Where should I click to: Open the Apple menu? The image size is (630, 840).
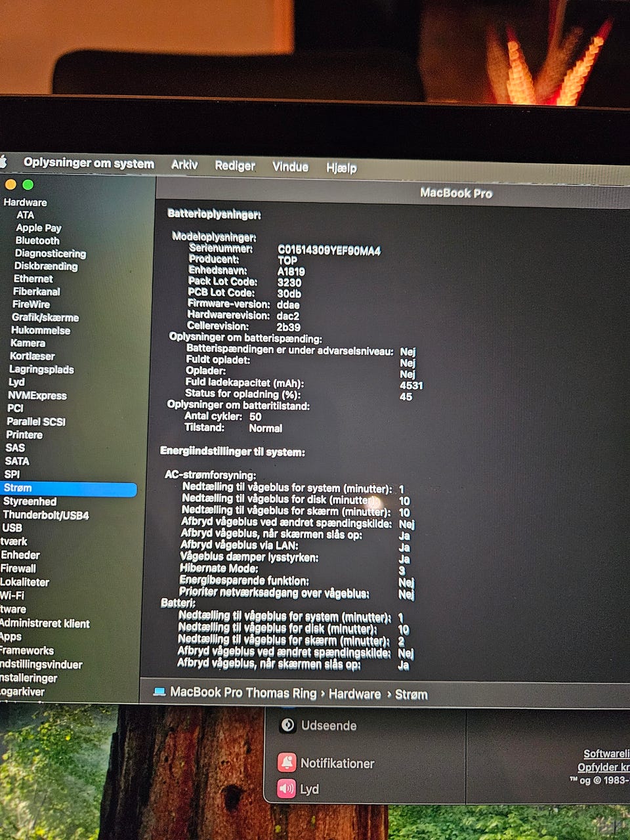point(3,161)
